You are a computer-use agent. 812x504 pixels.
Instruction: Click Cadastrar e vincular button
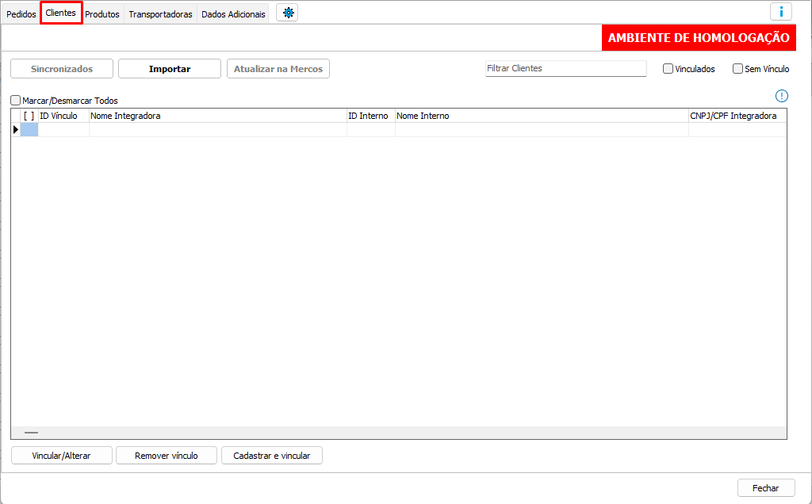[272, 456]
